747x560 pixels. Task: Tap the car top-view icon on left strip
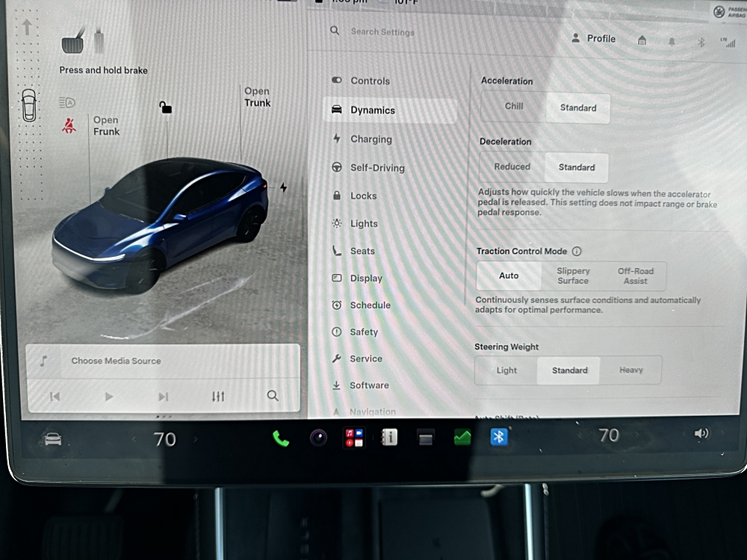click(29, 105)
